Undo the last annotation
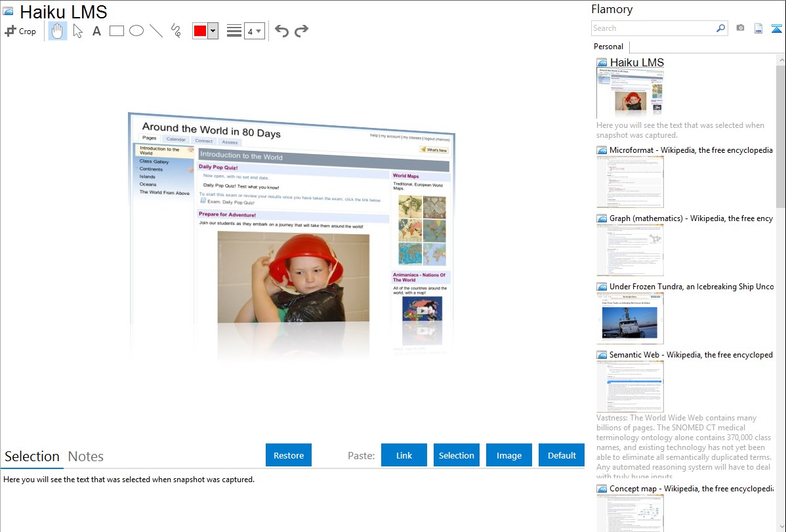Screen dimensions: 786x532 (x=281, y=31)
